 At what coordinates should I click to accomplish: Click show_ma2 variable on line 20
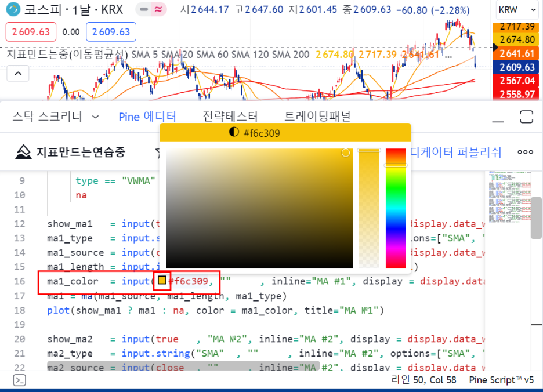(x=70, y=339)
